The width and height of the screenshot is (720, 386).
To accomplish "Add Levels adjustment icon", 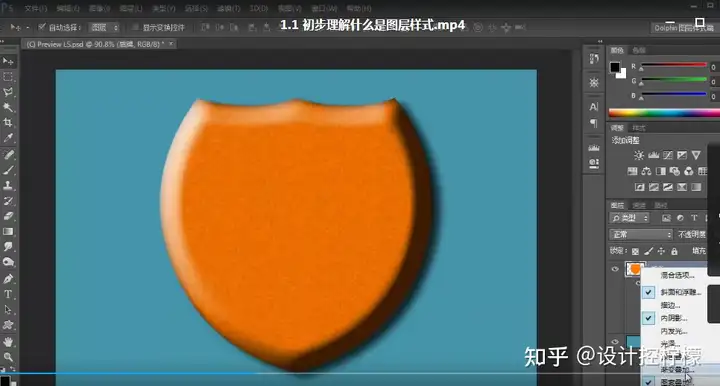I will pos(653,155).
